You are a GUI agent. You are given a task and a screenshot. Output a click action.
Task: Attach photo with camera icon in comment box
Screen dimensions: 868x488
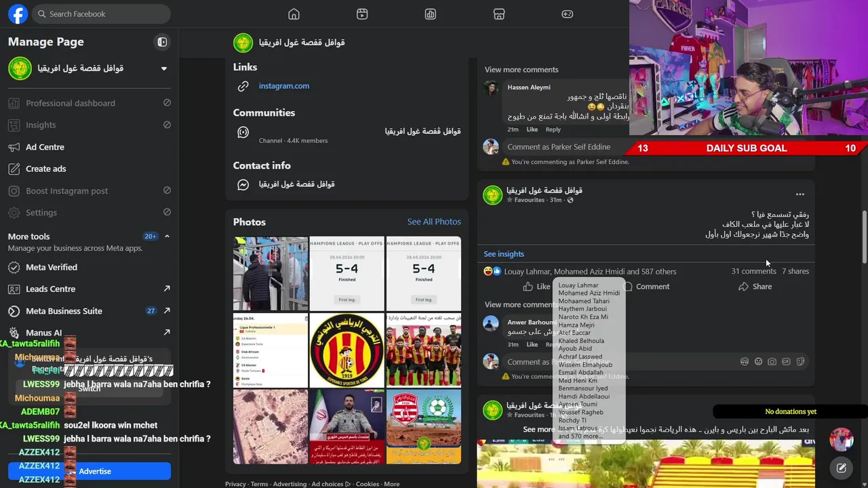pyautogui.click(x=772, y=362)
